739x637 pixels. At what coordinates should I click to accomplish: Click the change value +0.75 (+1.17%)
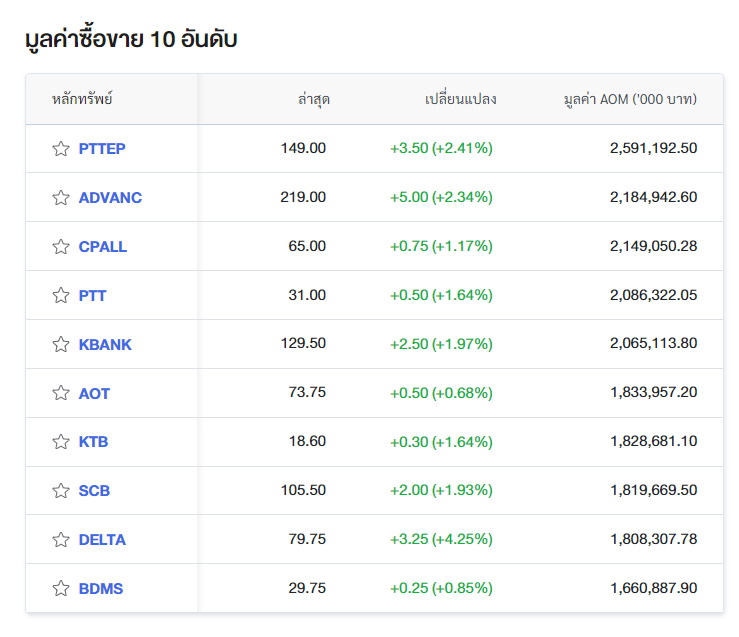(441, 246)
